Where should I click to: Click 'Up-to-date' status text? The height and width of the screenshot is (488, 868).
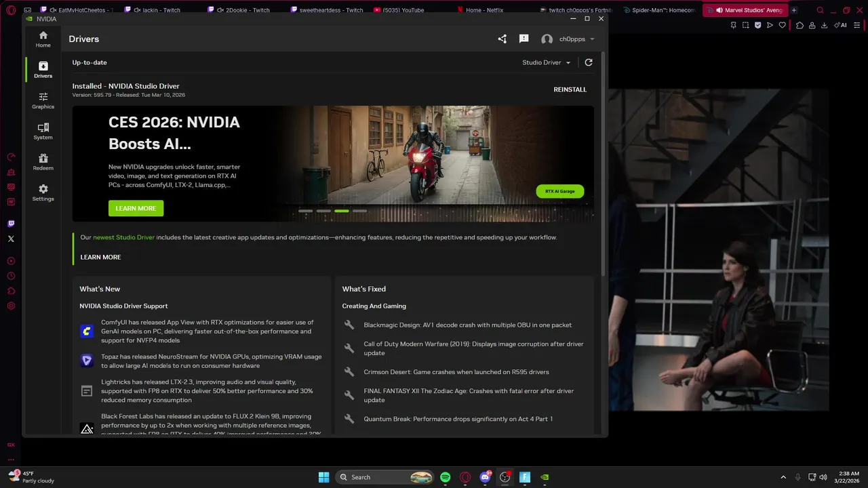pyautogui.click(x=90, y=62)
